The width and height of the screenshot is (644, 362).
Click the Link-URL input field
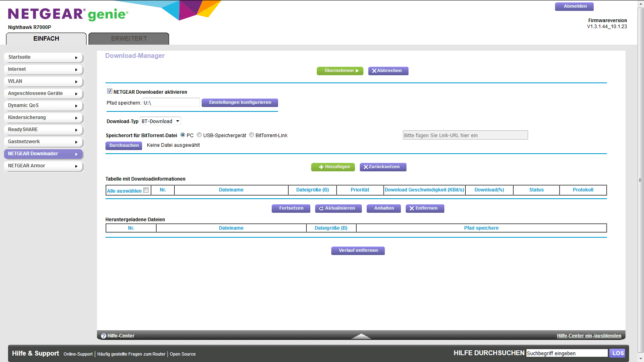[x=465, y=135]
